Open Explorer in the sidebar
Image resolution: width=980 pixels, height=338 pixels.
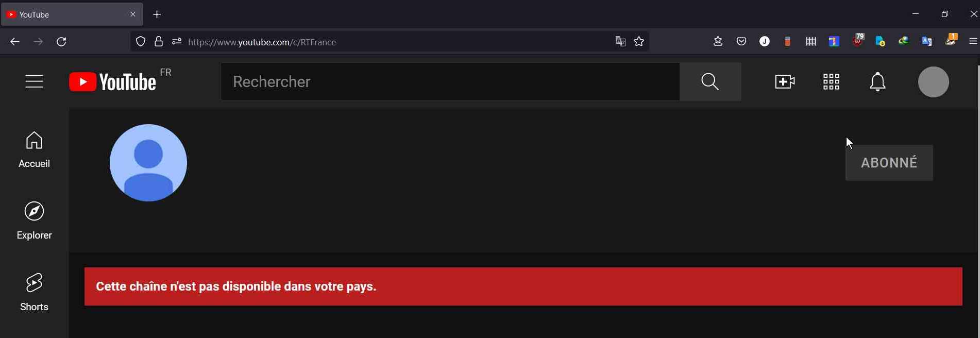coord(35,221)
